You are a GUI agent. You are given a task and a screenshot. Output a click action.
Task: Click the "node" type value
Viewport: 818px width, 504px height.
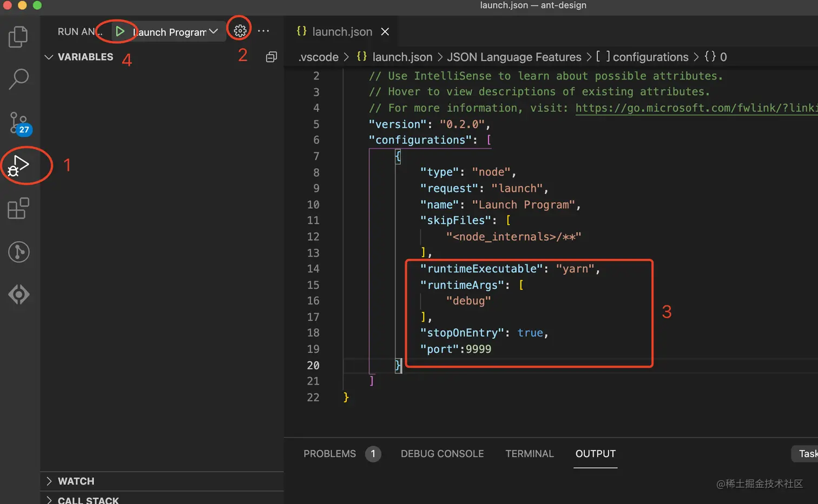[x=491, y=172]
